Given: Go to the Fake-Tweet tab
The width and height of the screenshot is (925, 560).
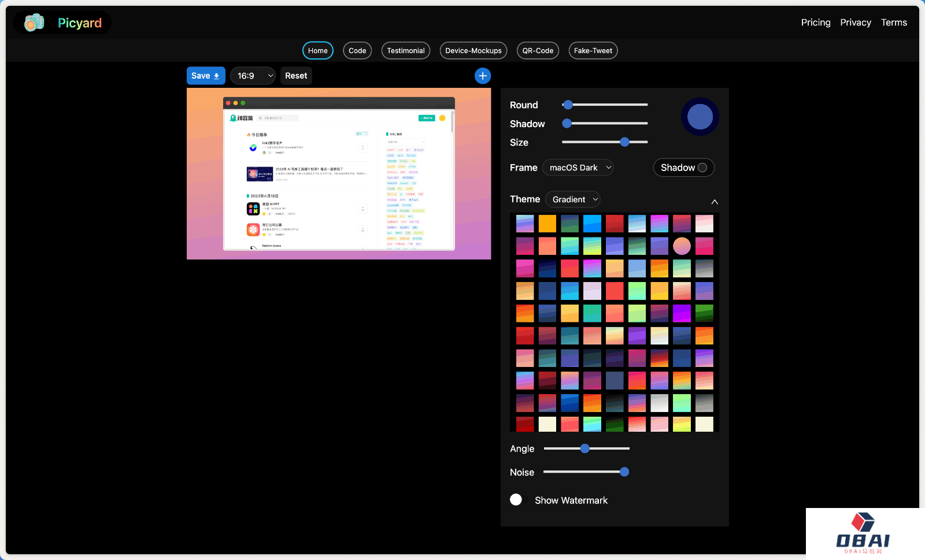Looking at the screenshot, I should pyautogui.click(x=593, y=51).
